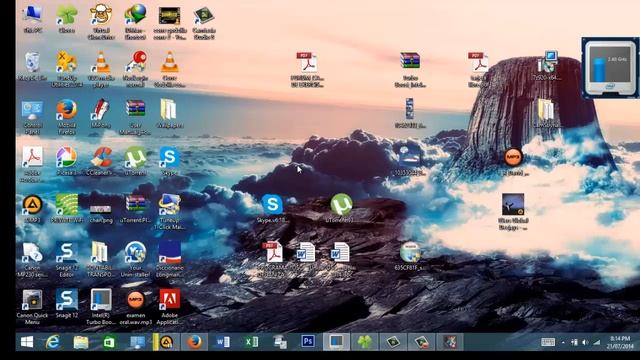Open Word from the taskbar

point(222,342)
